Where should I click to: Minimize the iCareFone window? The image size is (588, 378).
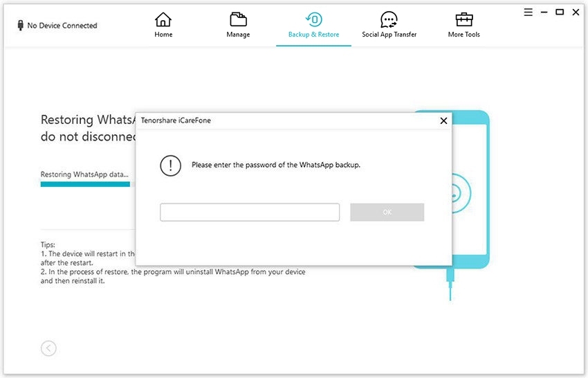544,12
